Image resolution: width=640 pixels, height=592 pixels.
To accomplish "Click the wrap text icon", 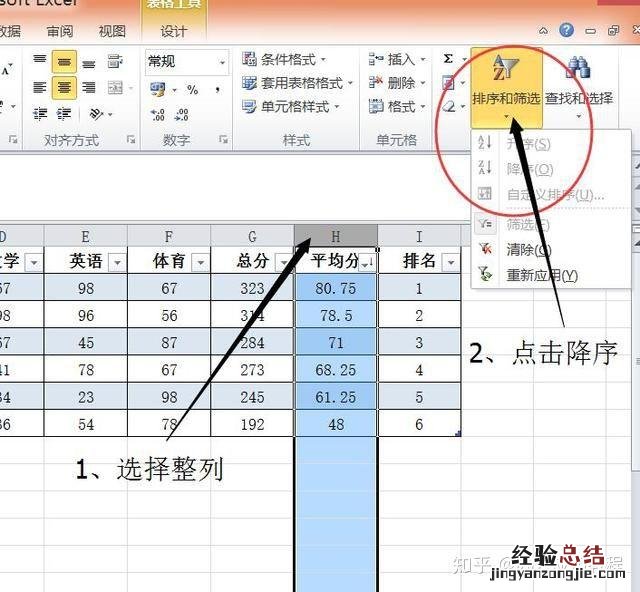I will pos(116,62).
